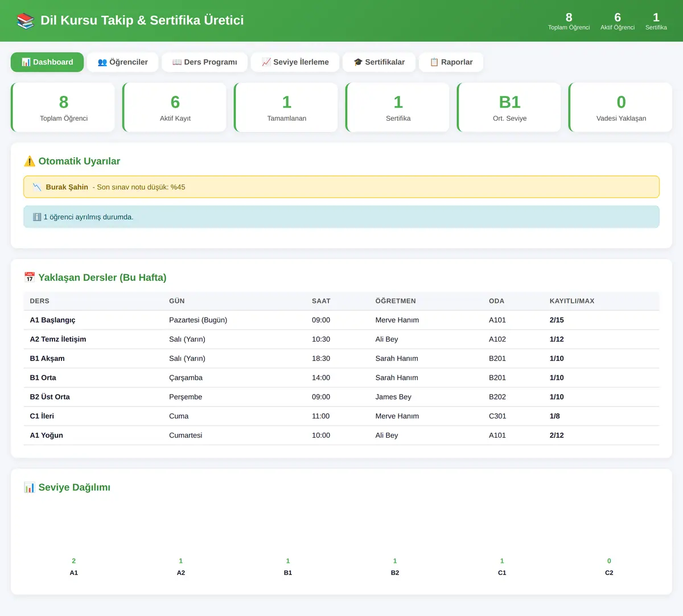The height and width of the screenshot is (616, 683).
Task: Click 'B2 Üst Orta' lesson name
Action: pos(50,397)
